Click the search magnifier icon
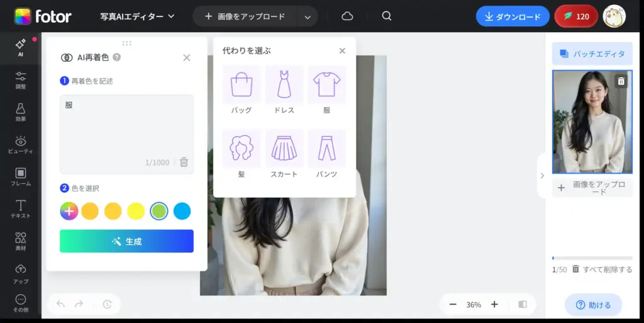 click(387, 16)
